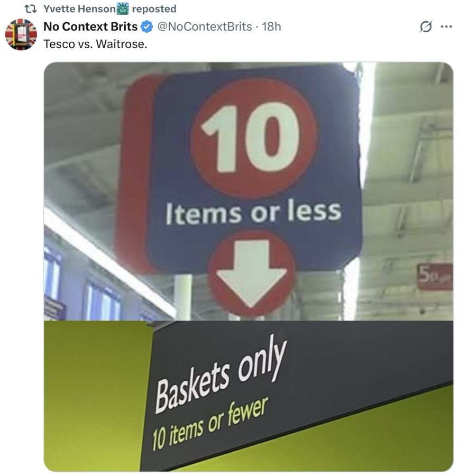
Task: Click the 'Items or less' sign text
Action: [253, 212]
